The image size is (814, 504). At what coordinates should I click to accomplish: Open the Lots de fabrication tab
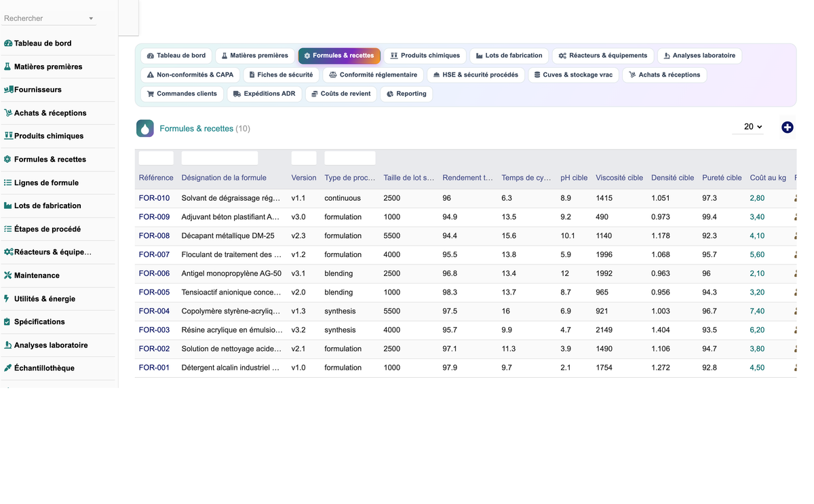pyautogui.click(x=509, y=56)
